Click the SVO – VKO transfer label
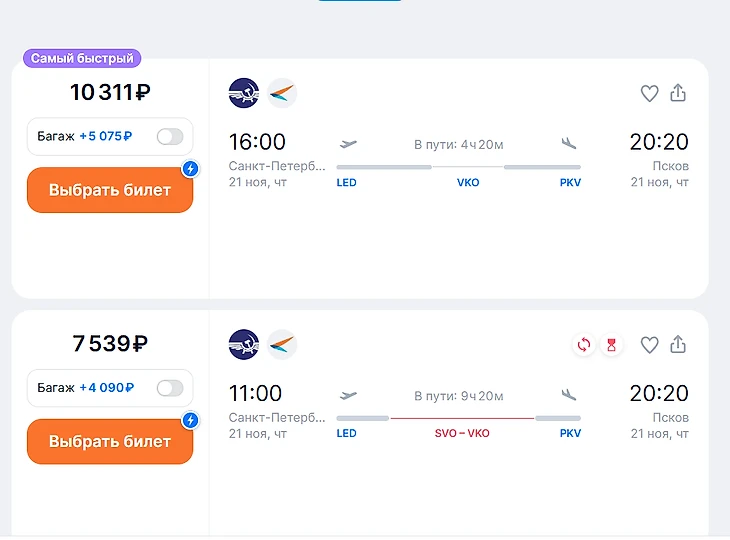This screenshot has height=540, width=730. 462,434
